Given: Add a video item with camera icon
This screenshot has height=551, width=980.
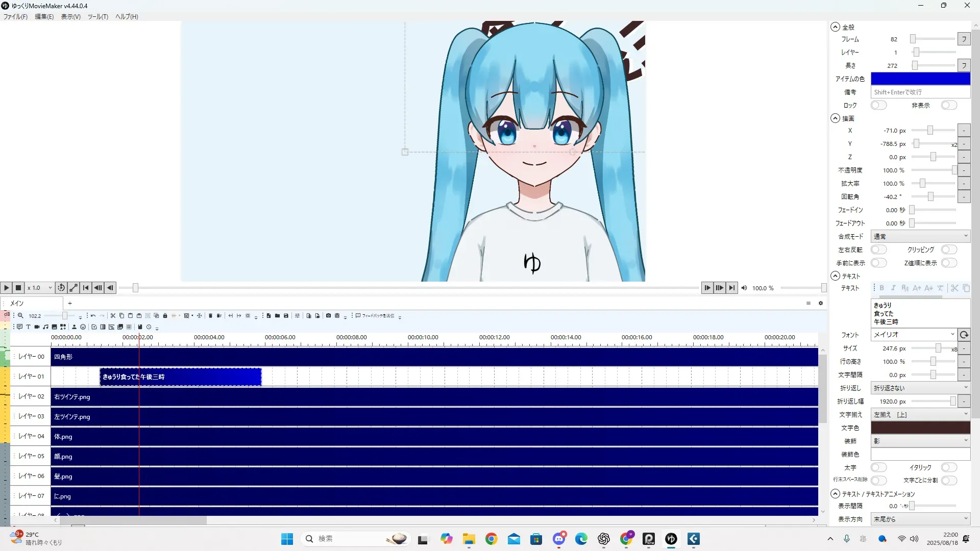Looking at the screenshot, I should point(37,327).
